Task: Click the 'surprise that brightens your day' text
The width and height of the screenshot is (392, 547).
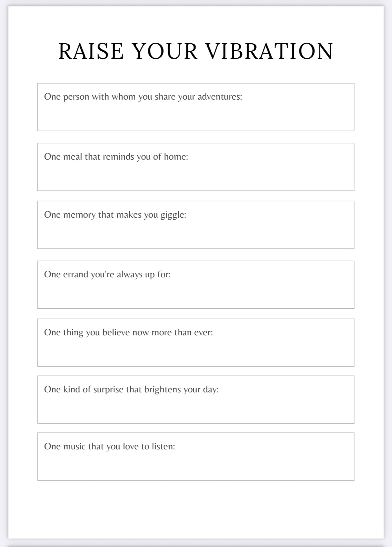Action: [131, 389]
